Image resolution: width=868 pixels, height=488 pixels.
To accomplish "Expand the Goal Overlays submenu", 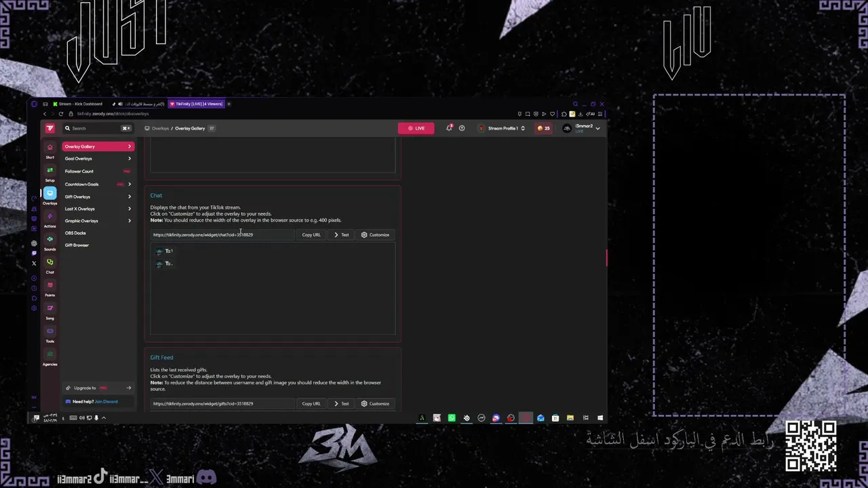I will [130, 159].
